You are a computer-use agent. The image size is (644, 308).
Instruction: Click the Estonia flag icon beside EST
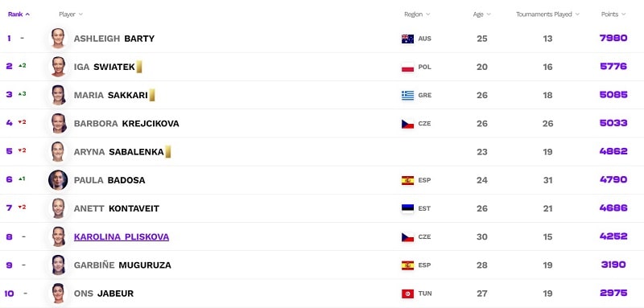(407, 208)
